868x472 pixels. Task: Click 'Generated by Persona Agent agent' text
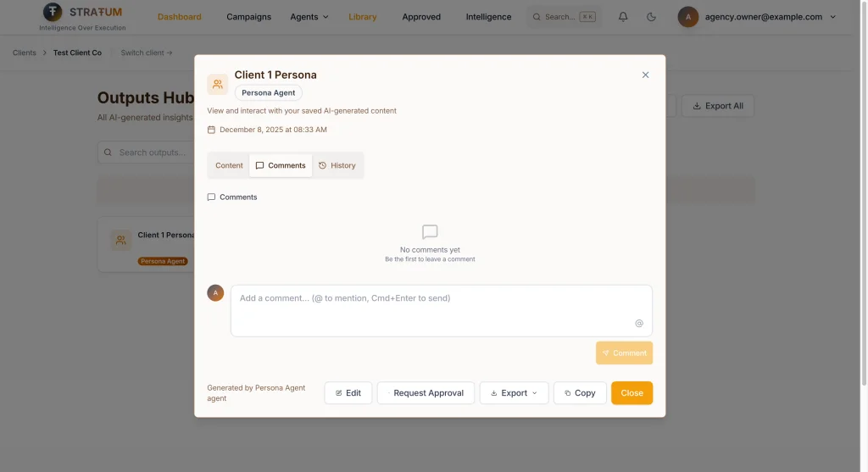coord(256,393)
